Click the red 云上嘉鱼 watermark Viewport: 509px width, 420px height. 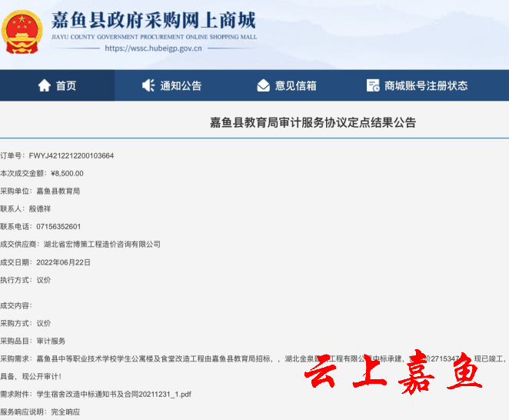click(394, 374)
